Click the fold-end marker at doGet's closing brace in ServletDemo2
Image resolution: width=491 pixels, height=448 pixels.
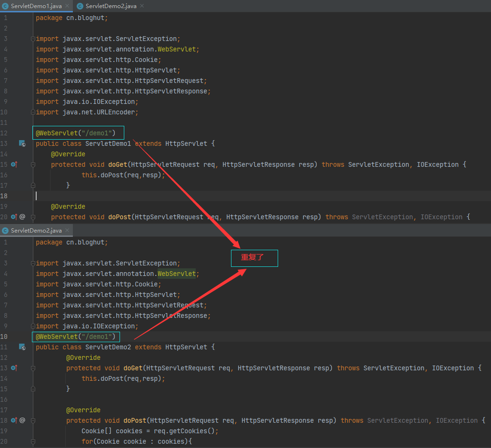click(x=33, y=389)
